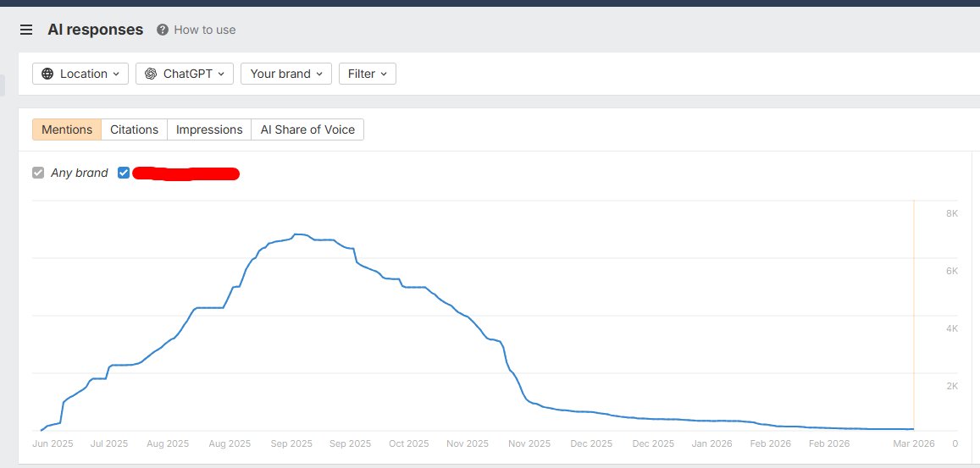The width and height of the screenshot is (980, 468).
Task: Click the 2K y-axis value
Action: pyautogui.click(x=952, y=386)
